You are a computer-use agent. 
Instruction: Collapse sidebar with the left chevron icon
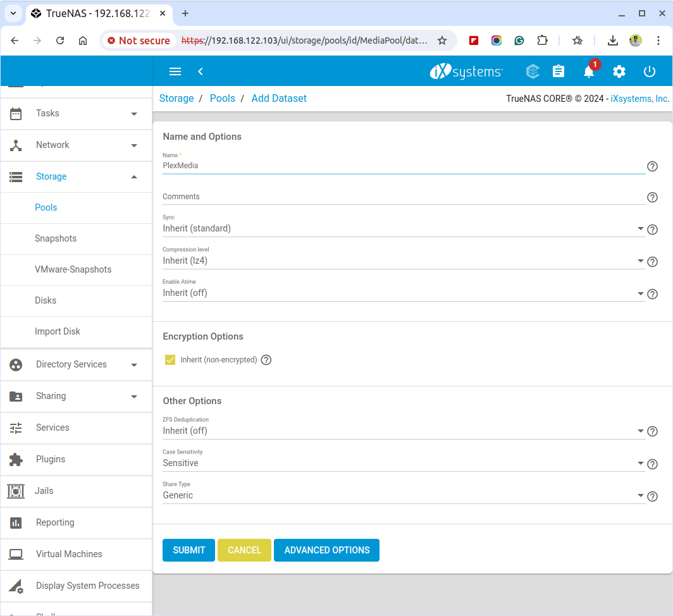[x=201, y=71]
